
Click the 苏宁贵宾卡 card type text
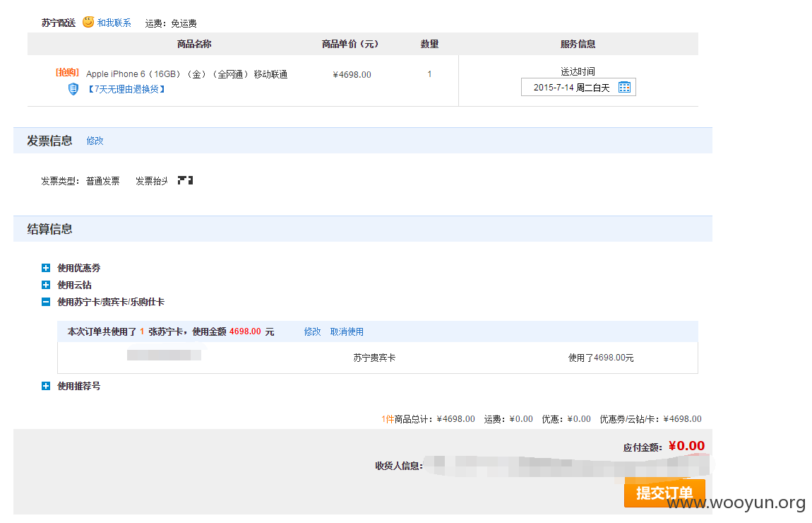pyautogui.click(x=374, y=358)
